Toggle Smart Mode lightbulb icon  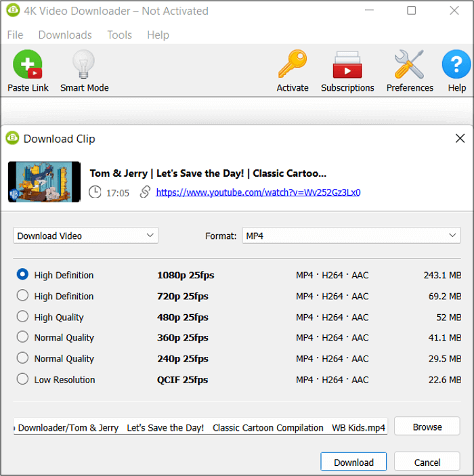pos(83,64)
